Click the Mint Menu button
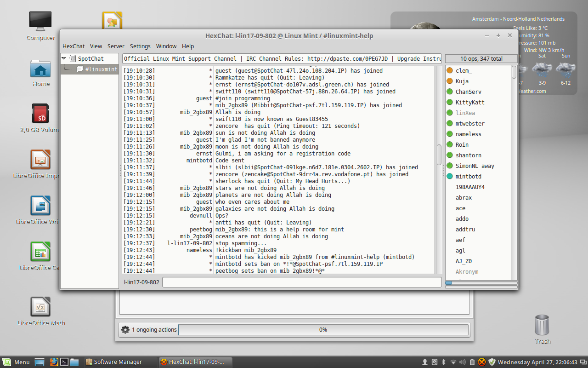The image size is (588, 368). click(x=16, y=362)
